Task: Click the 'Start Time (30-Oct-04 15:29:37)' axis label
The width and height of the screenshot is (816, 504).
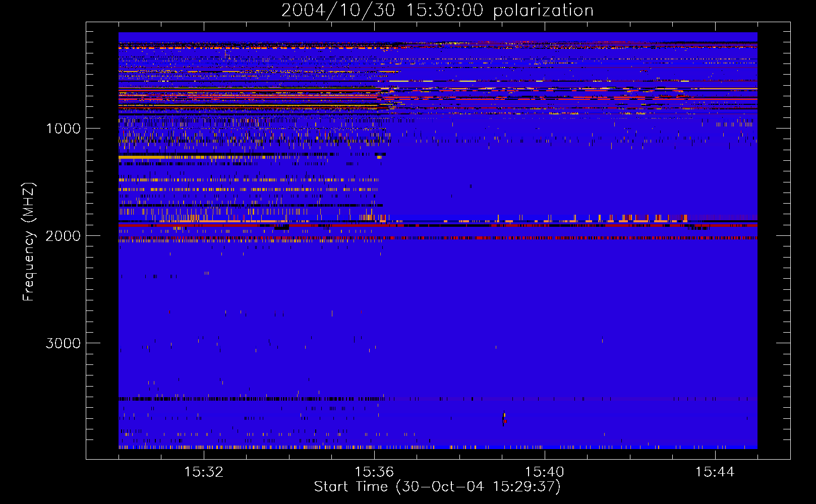Action: [x=437, y=487]
